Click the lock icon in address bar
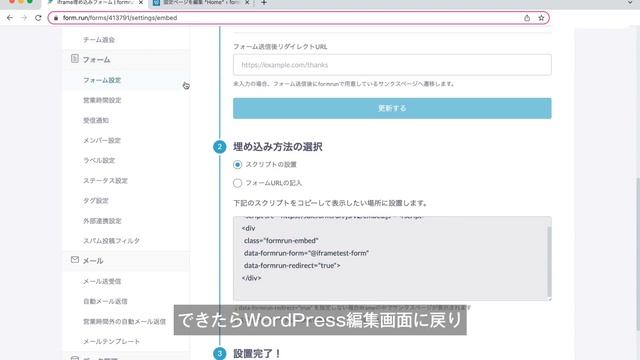The height and width of the screenshot is (360, 640). tap(56, 18)
